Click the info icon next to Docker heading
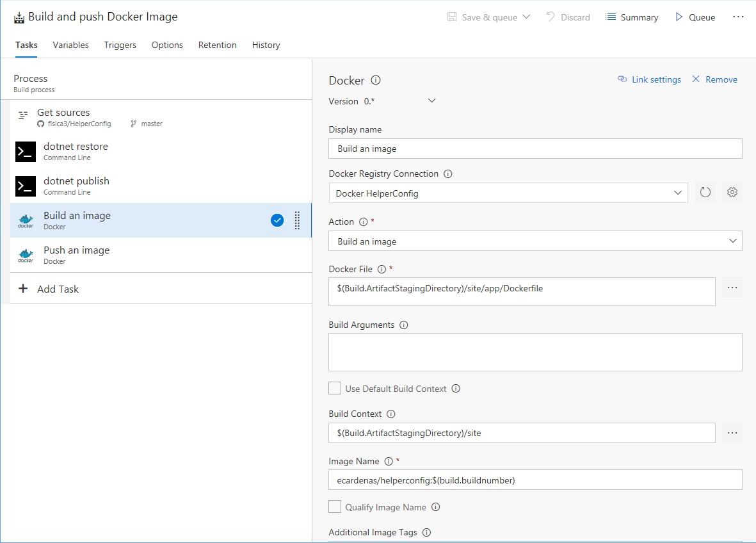 [376, 80]
